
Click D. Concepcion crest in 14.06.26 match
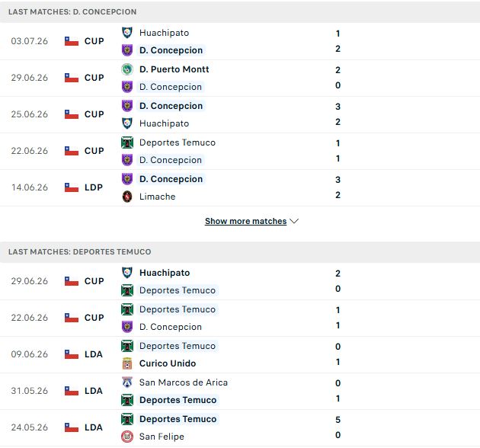click(127, 179)
